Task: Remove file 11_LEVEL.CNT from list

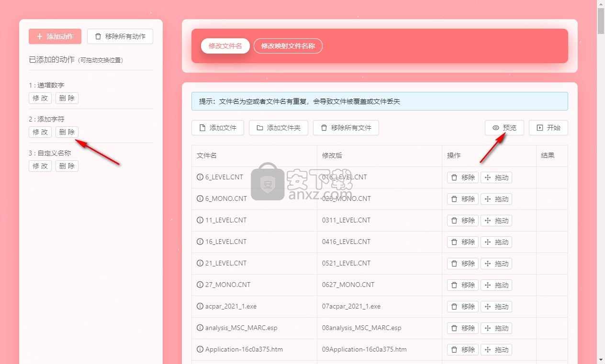Action: click(463, 221)
